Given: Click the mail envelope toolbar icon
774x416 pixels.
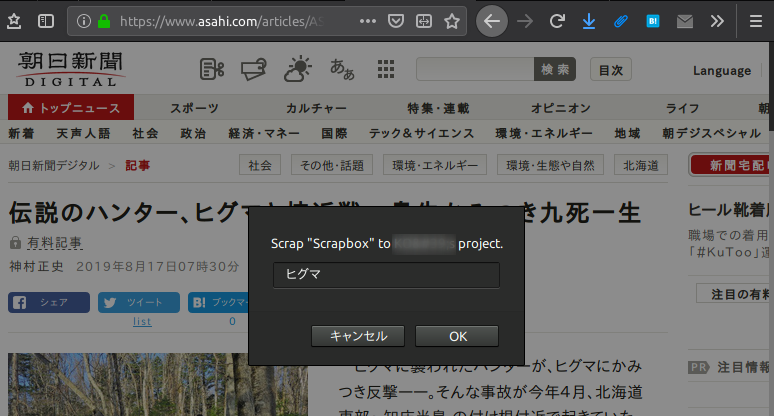Looking at the screenshot, I should (x=685, y=21).
